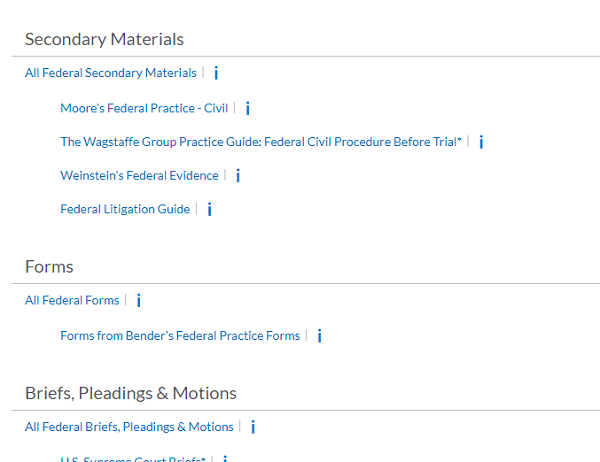Go to Federal Litigation Guide
The height and width of the screenshot is (462, 600).
click(x=125, y=209)
